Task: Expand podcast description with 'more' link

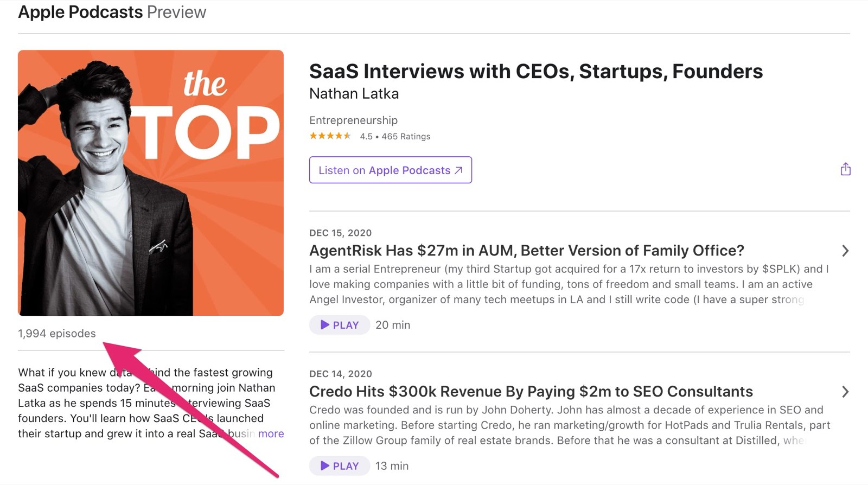Action: click(271, 433)
